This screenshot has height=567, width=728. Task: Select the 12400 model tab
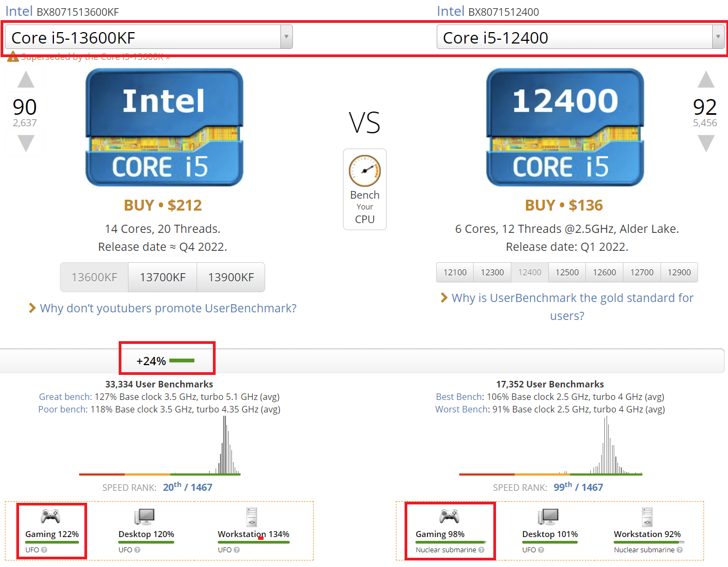tap(530, 273)
